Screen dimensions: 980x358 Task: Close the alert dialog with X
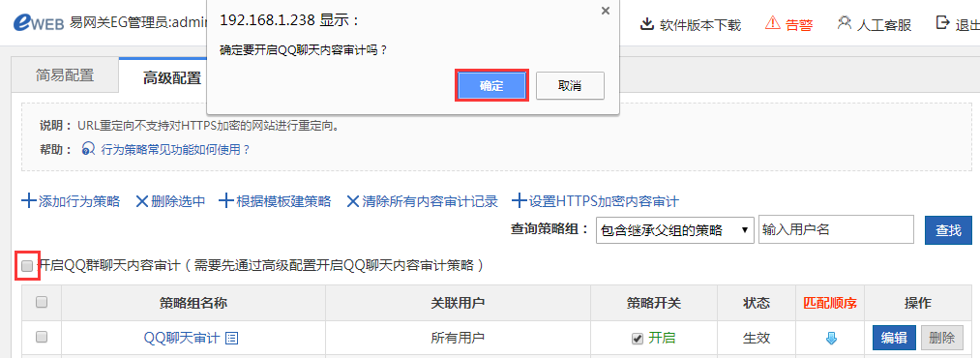click(605, 11)
